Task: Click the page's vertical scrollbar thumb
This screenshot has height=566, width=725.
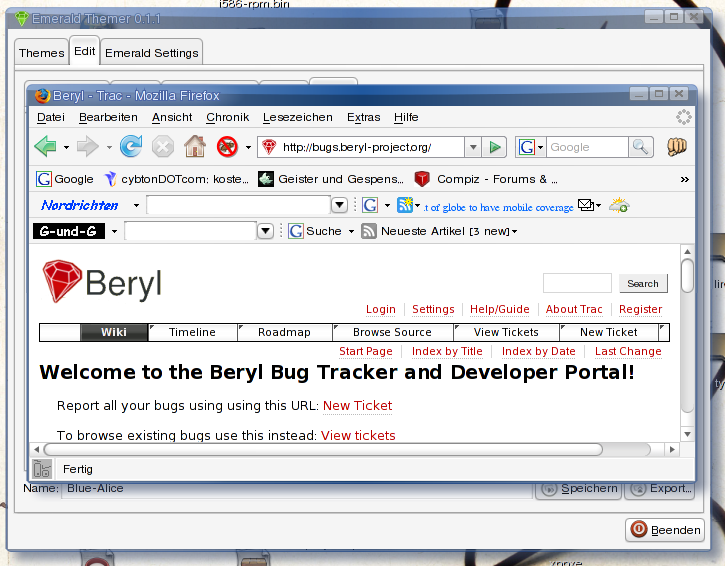Action: point(688,276)
